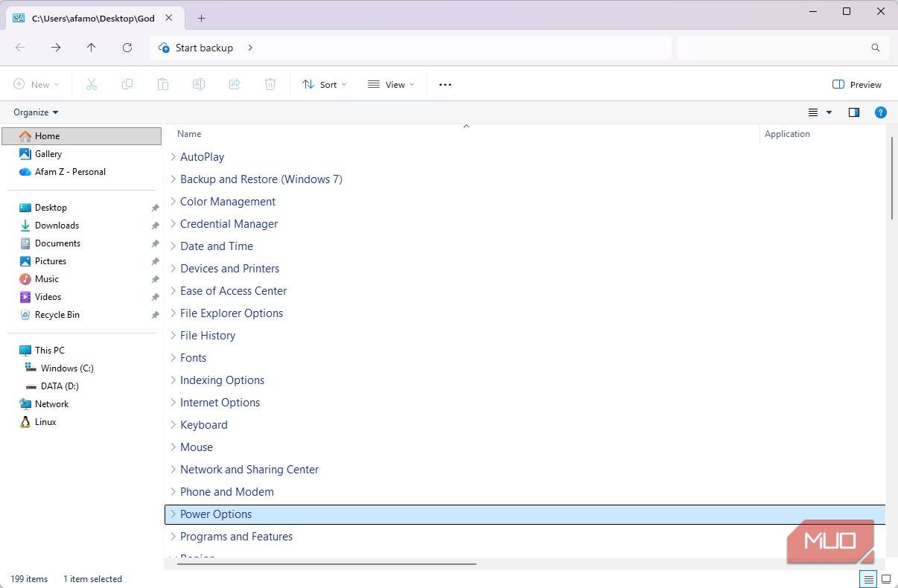Switch to large icons view in status bar
898x588 pixels.
pos(885,579)
